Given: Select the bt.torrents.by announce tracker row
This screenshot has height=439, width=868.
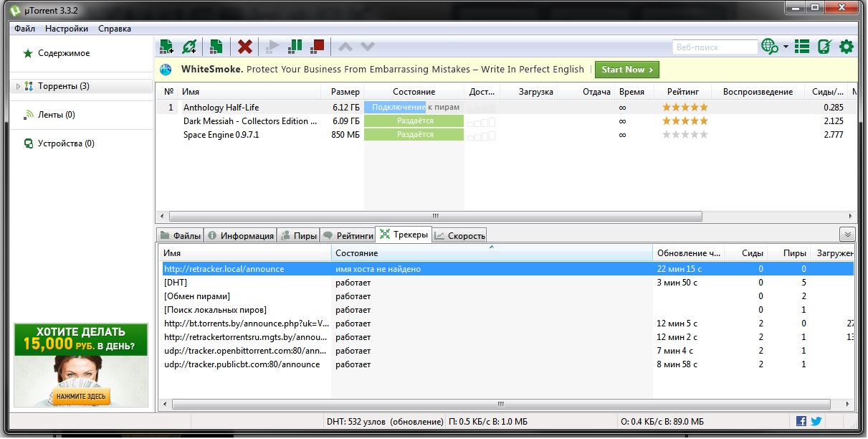Looking at the screenshot, I should (x=508, y=324).
